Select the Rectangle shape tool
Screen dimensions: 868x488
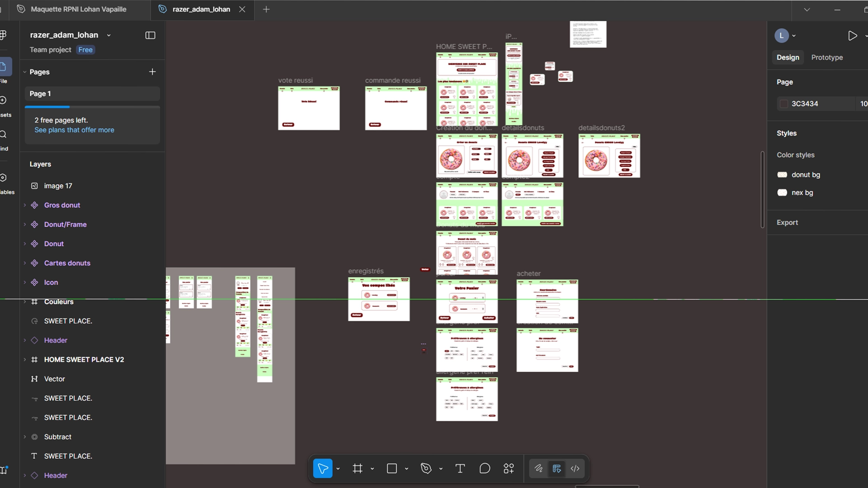(x=392, y=469)
